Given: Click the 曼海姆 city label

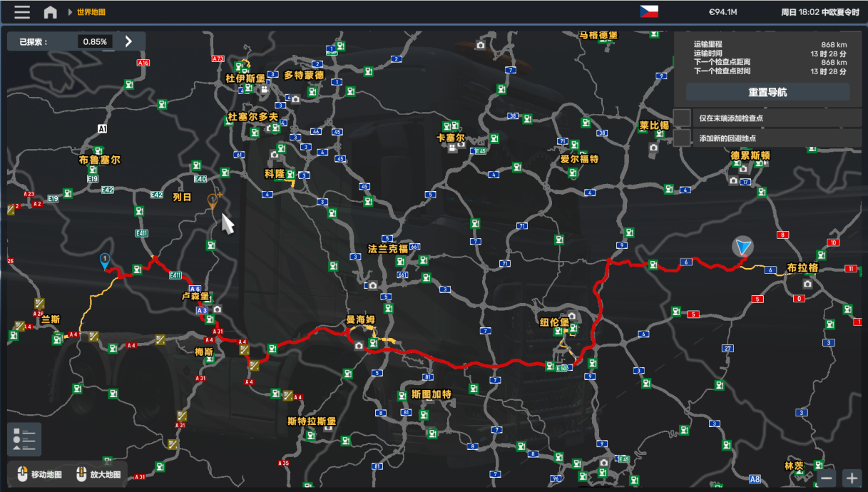Looking at the screenshot, I should coord(361,319).
